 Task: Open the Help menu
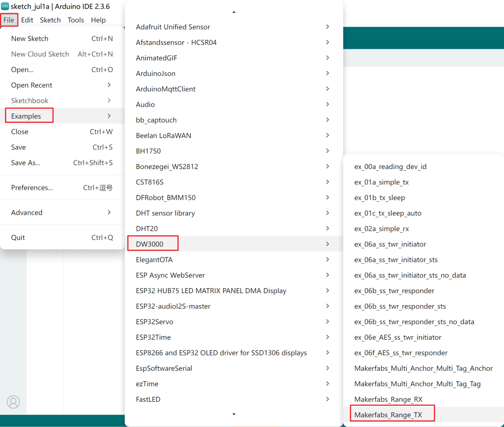click(98, 20)
